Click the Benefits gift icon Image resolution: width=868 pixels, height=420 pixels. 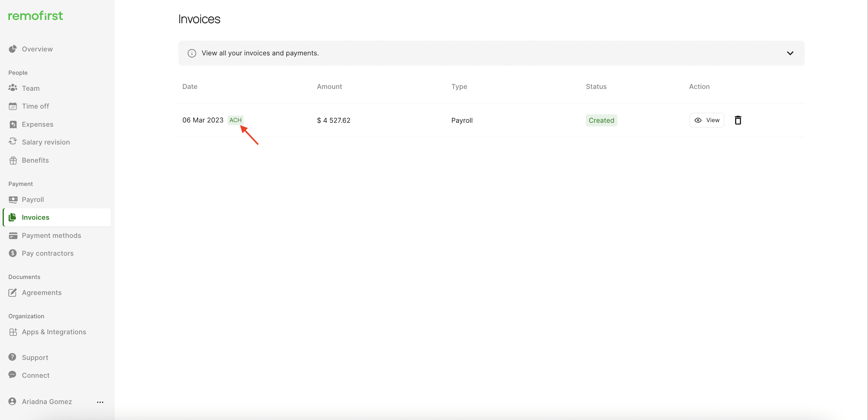point(13,160)
